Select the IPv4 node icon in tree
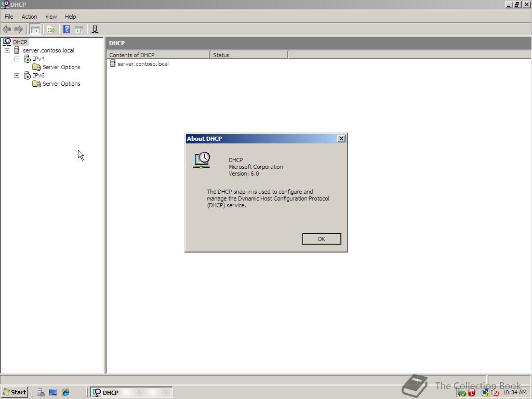This screenshot has width=532, height=399. click(x=27, y=59)
